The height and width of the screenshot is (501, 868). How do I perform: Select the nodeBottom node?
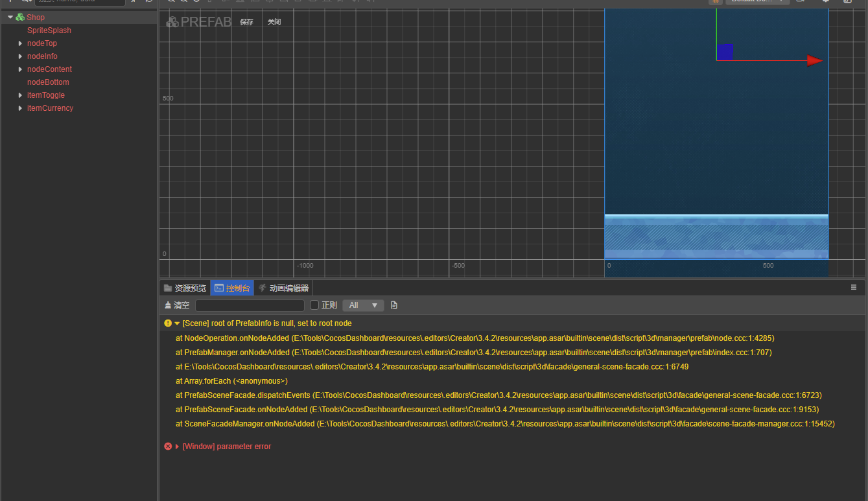click(48, 82)
